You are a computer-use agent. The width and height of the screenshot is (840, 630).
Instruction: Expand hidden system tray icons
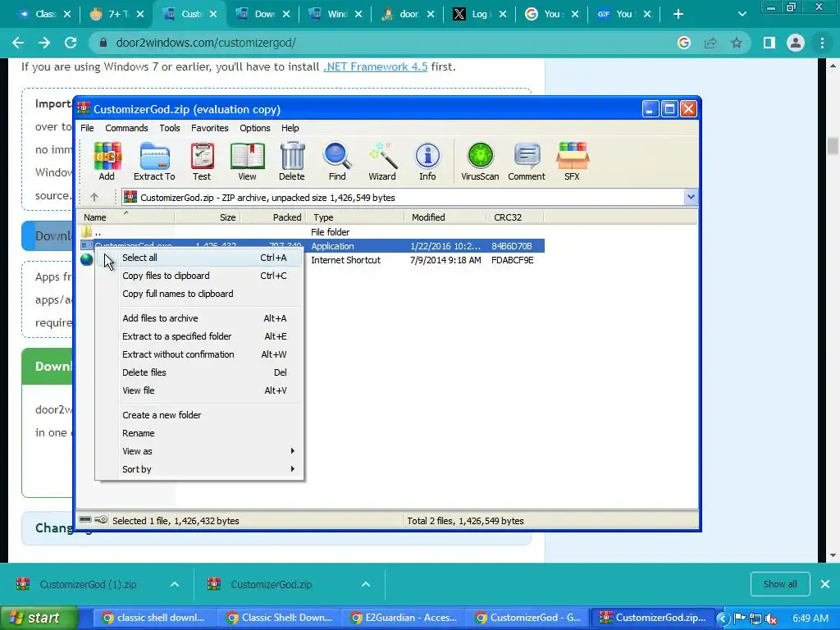pos(722,619)
